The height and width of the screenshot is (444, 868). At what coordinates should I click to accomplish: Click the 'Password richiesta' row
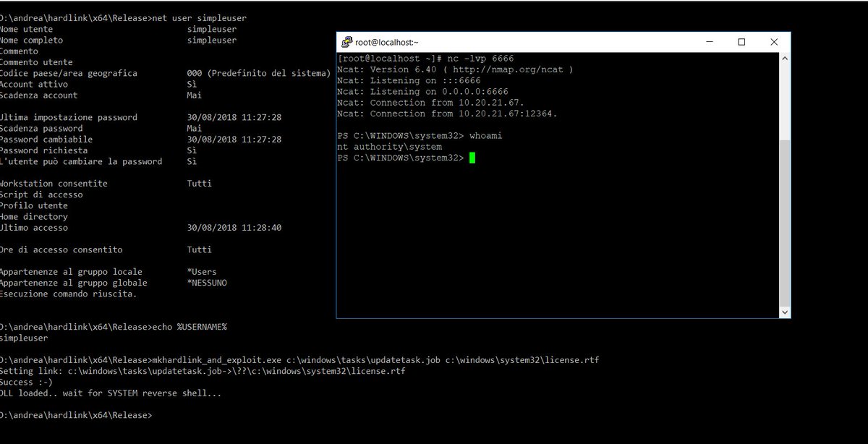(x=98, y=150)
